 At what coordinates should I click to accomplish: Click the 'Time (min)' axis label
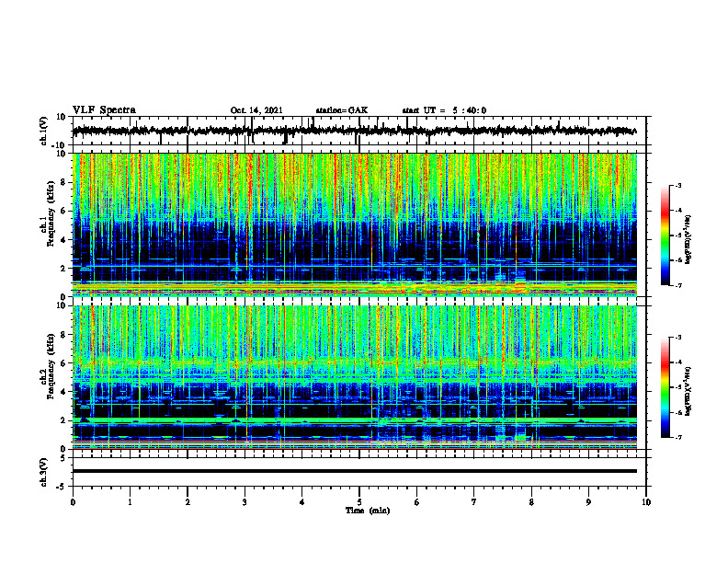coord(368,511)
